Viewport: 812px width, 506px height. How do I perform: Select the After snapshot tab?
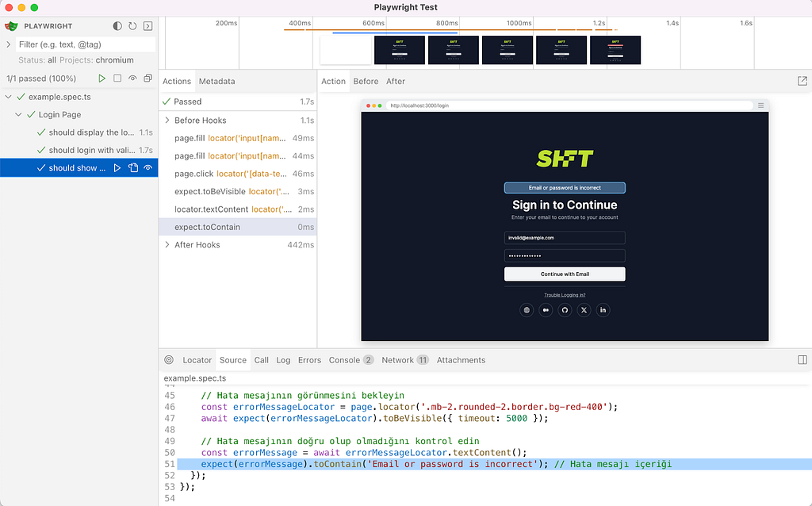coord(396,82)
